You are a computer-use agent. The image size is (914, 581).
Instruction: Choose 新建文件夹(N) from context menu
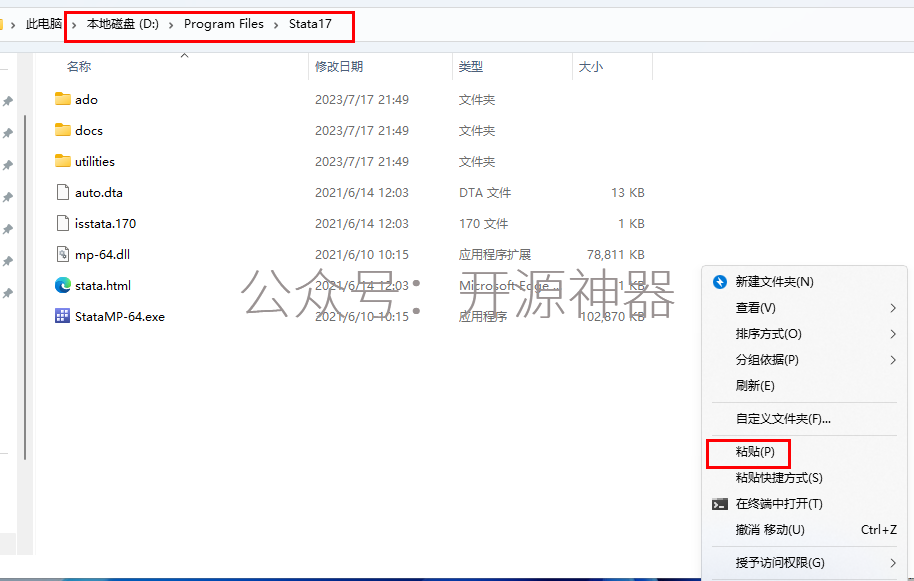tap(774, 282)
